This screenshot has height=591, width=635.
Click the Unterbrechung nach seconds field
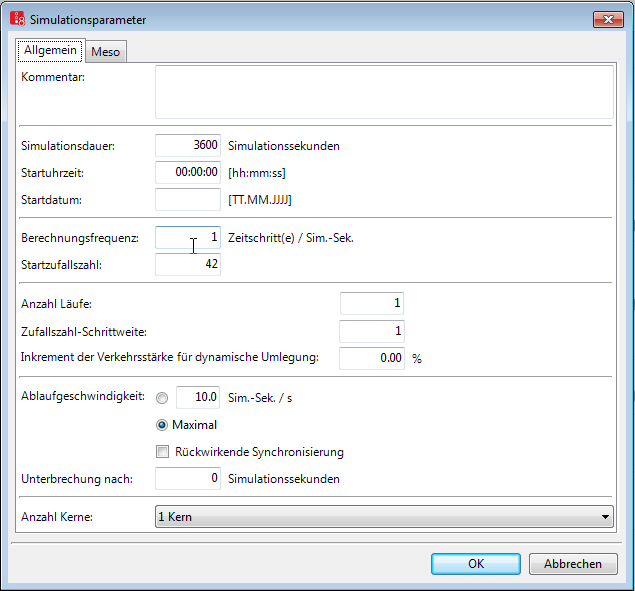pos(188,478)
